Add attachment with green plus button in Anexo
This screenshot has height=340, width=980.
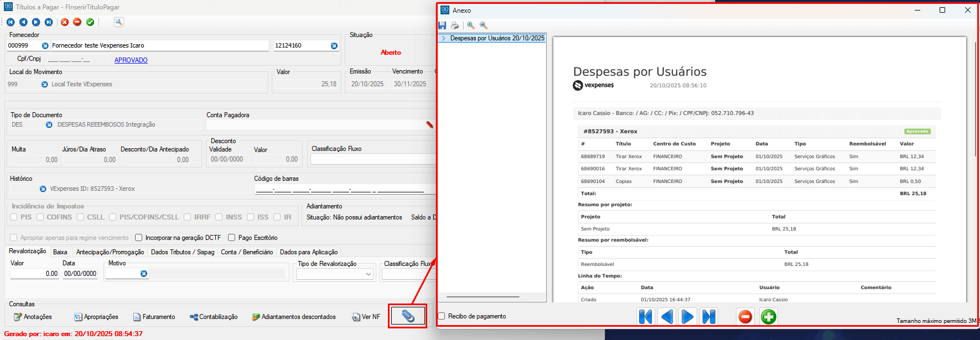[x=769, y=317]
